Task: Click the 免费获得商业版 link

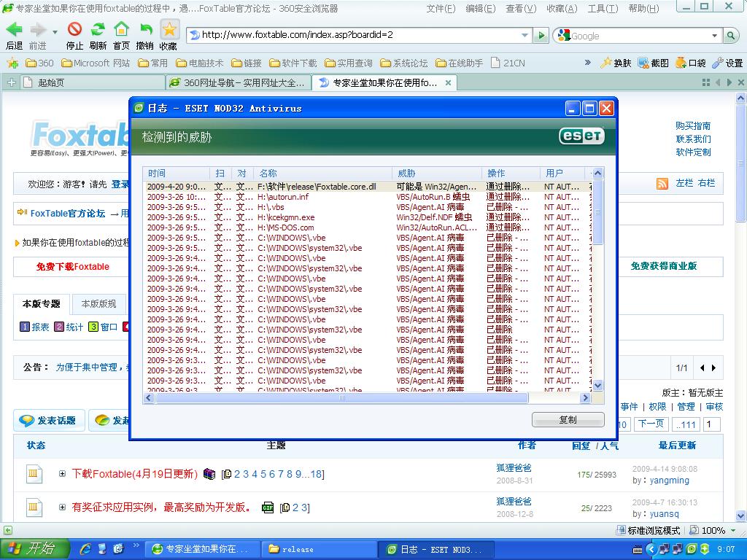Action: click(x=664, y=266)
